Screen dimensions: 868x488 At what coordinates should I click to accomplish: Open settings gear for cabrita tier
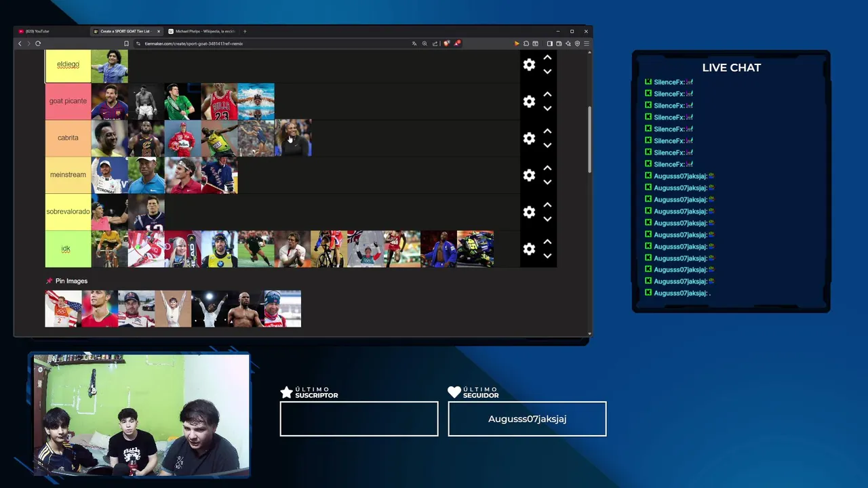[529, 138]
